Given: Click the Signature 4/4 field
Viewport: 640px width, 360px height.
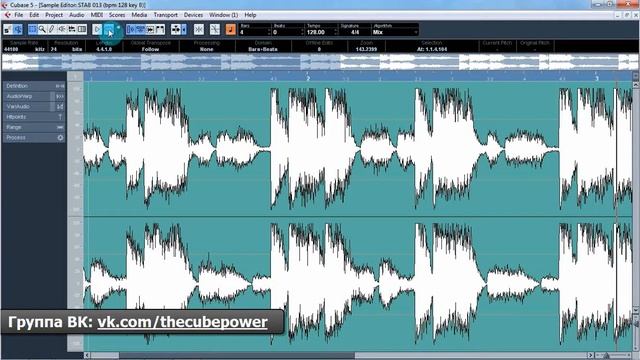Looking at the screenshot, I should [x=354, y=32].
